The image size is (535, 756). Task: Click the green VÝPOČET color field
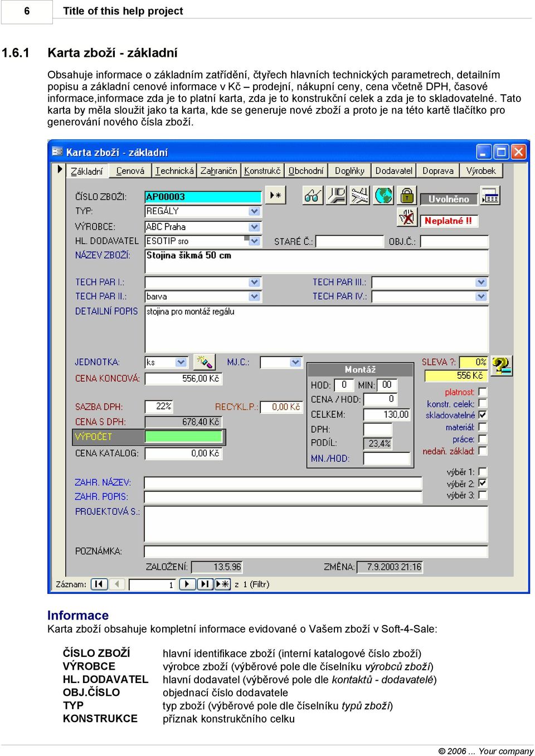coord(184,437)
